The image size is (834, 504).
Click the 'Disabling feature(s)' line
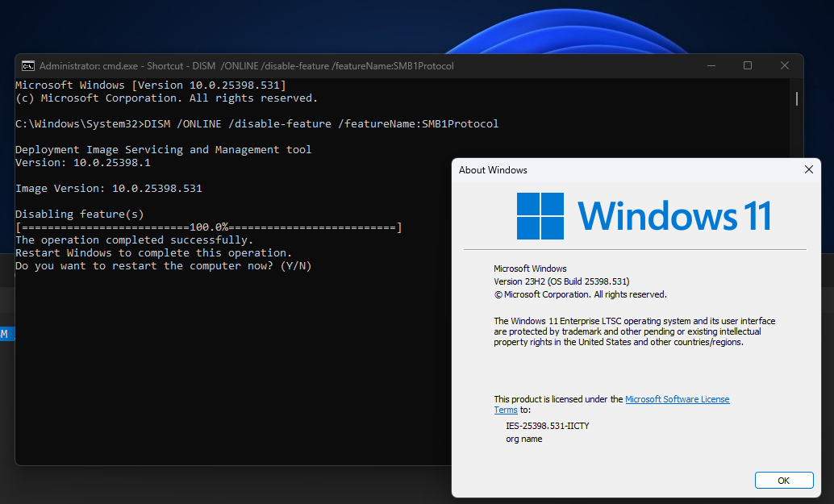[79, 215]
